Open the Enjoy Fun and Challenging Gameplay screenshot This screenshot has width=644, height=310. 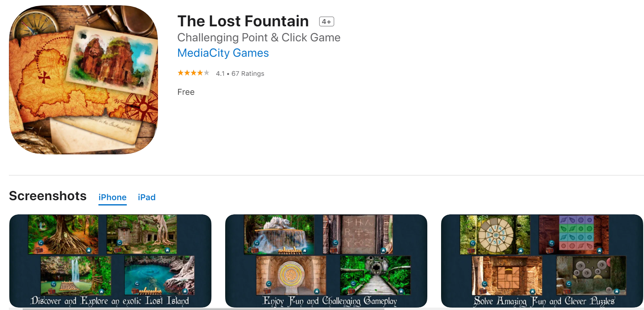326,261
